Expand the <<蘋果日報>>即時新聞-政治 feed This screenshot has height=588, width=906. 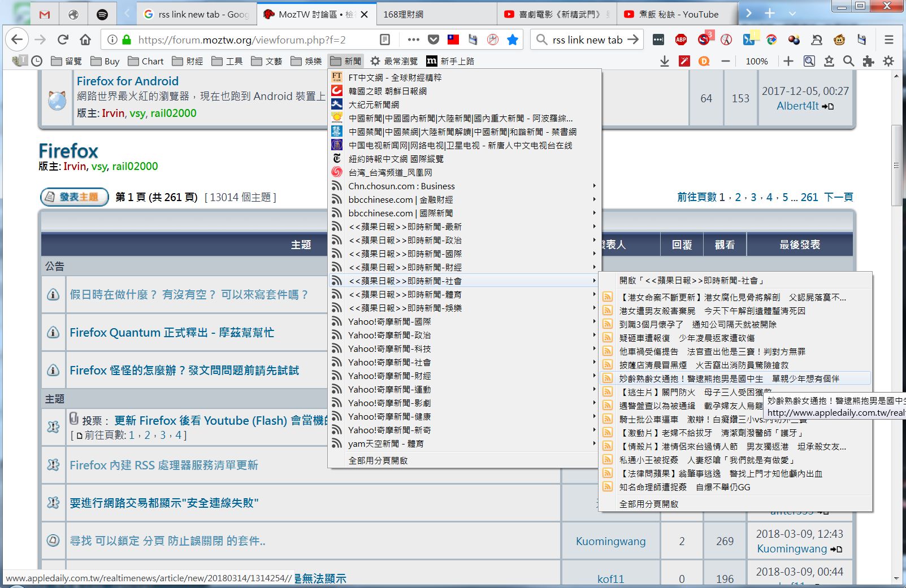[465, 240]
